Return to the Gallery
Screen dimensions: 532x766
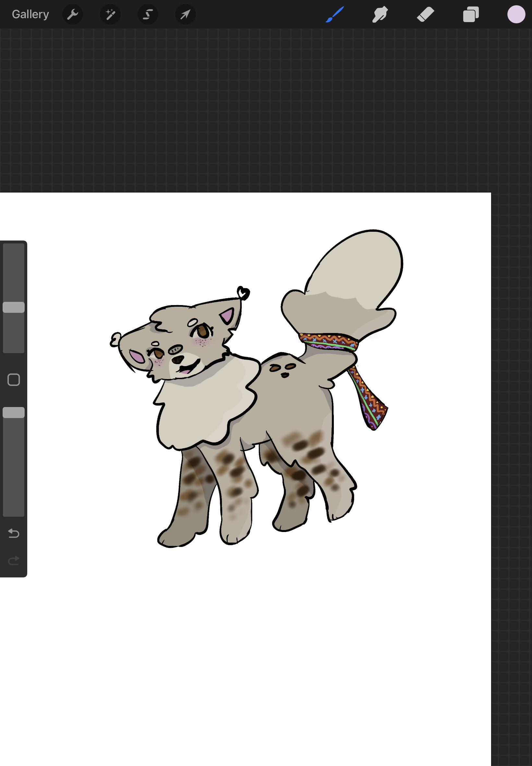(30, 14)
